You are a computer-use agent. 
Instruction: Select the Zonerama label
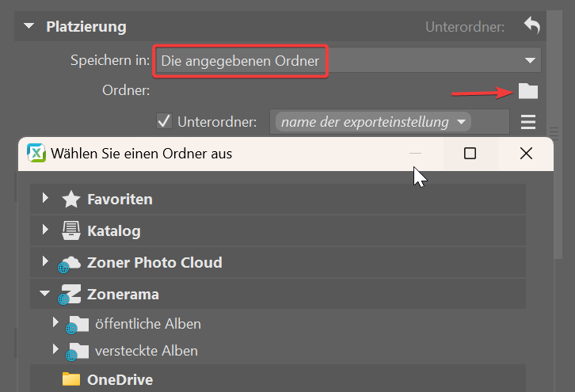tap(123, 295)
